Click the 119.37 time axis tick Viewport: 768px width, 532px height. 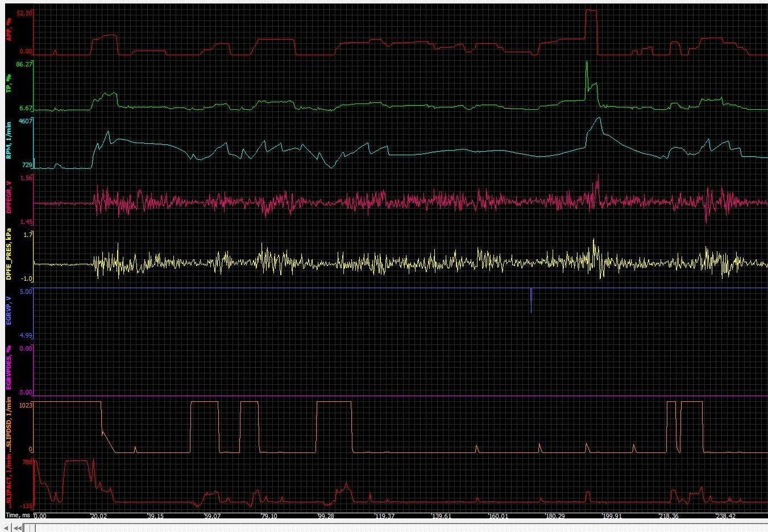385,516
